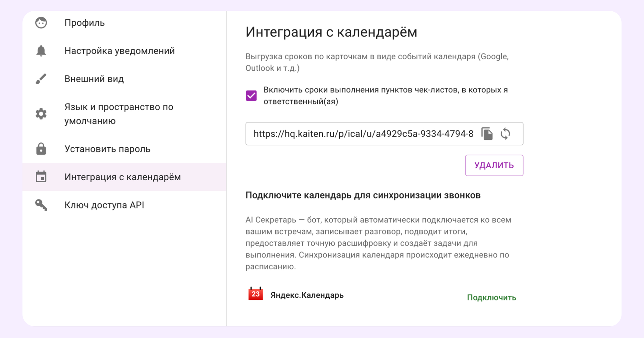Copy the iCal link with copy icon
This screenshot has width=644, height=338.
487,134
